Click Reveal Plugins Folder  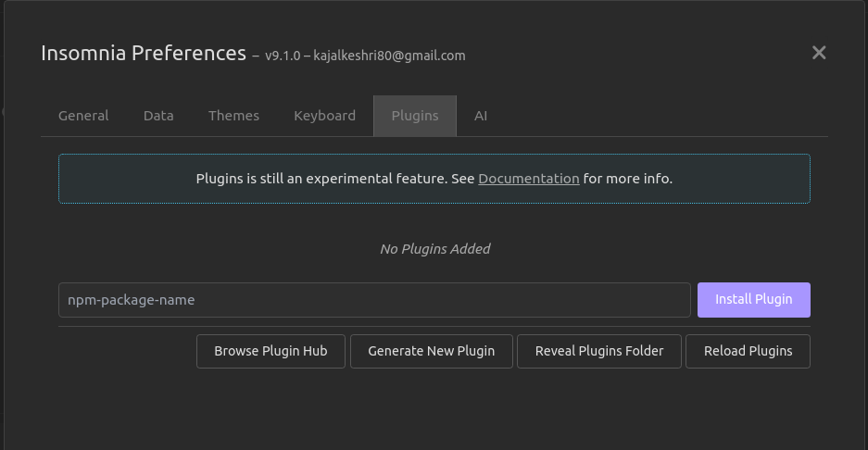click(x=599, y=351)
